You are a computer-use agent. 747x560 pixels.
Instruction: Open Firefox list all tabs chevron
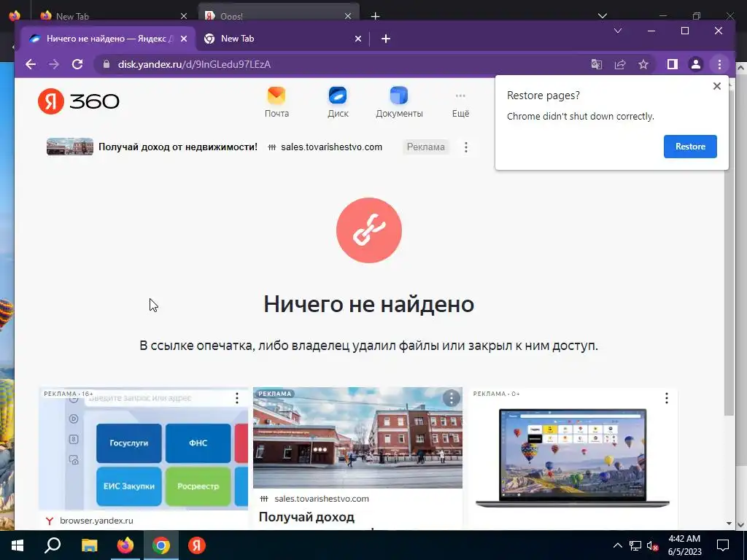tap(602, 16)
